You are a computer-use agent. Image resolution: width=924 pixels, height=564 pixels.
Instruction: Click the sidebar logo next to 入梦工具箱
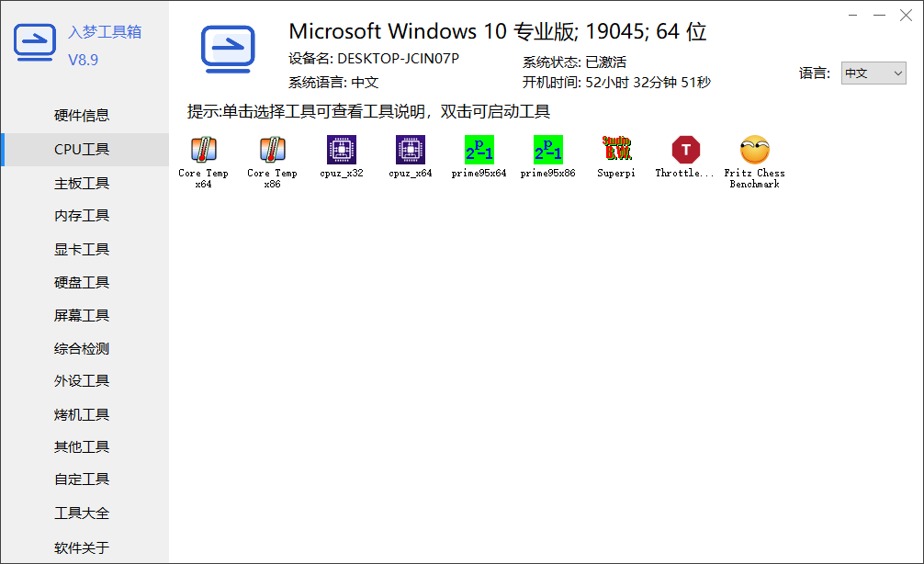(35, 42)
